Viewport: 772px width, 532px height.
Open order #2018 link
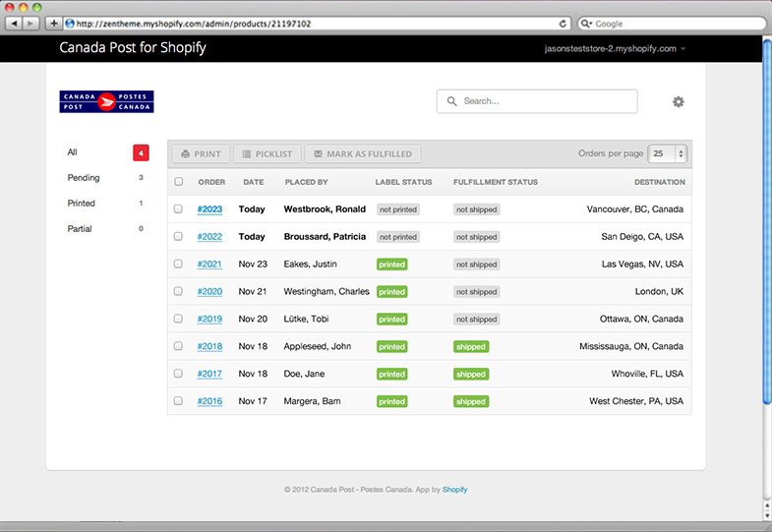point(209,346)
